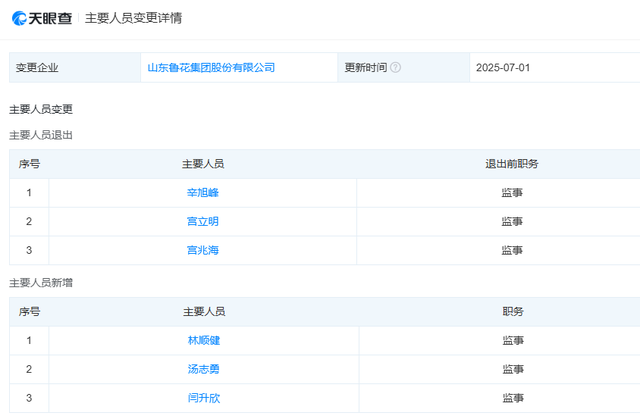Click the 职务 column header in 新增 table
640x419 pixels.
tap(513, 312)
